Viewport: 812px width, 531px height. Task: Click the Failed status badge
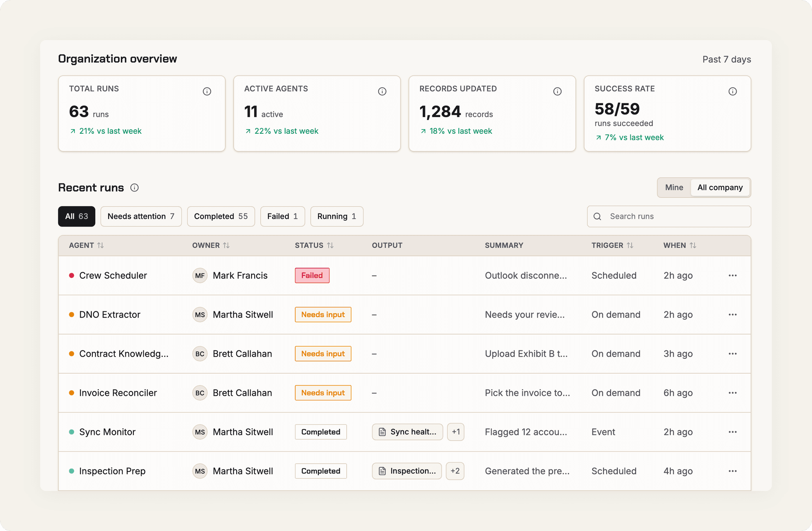pyautogui.click(x=312, y=276)
